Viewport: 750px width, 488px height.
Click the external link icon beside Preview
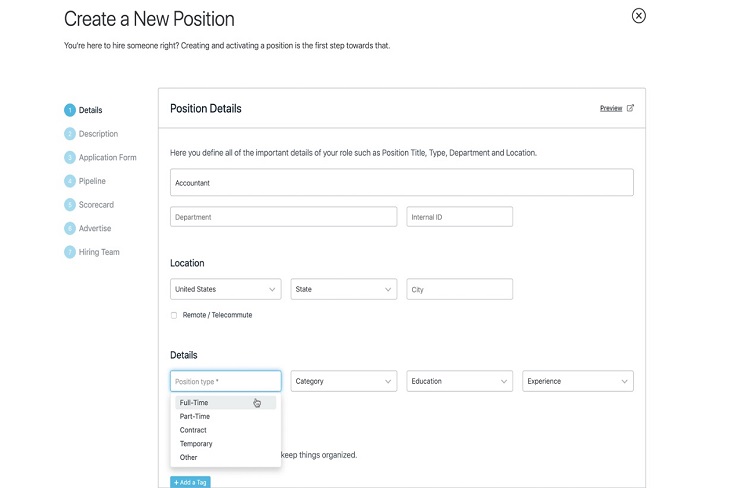coord(630,108)
